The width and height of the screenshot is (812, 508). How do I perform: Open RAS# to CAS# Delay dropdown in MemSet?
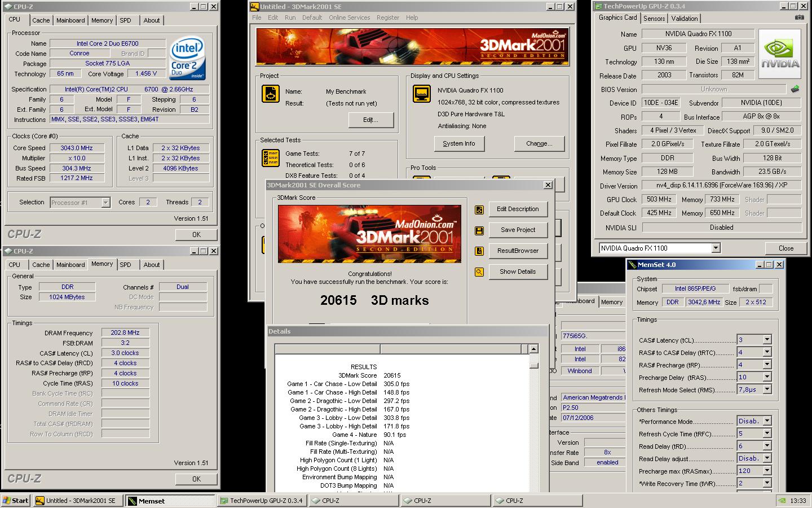click(x=767, y=352)
